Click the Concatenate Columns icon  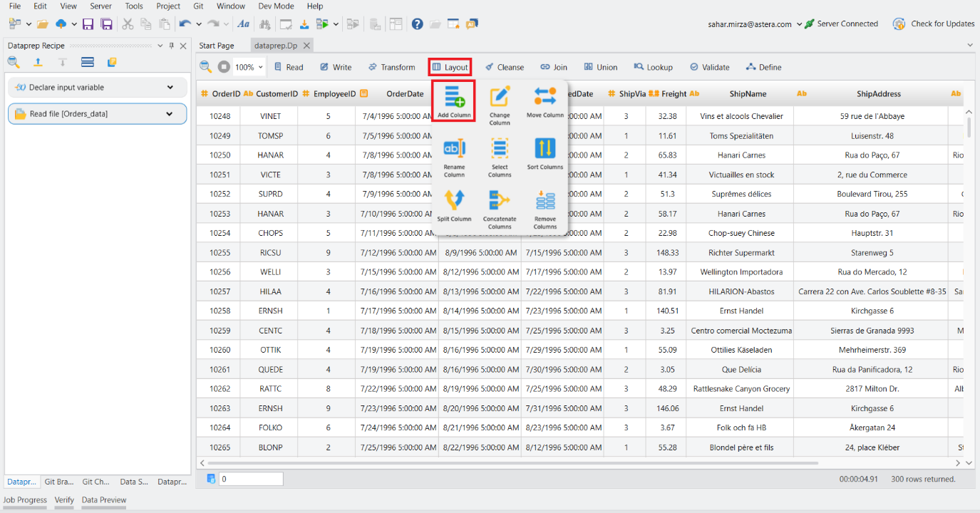[x=500, y=201]
